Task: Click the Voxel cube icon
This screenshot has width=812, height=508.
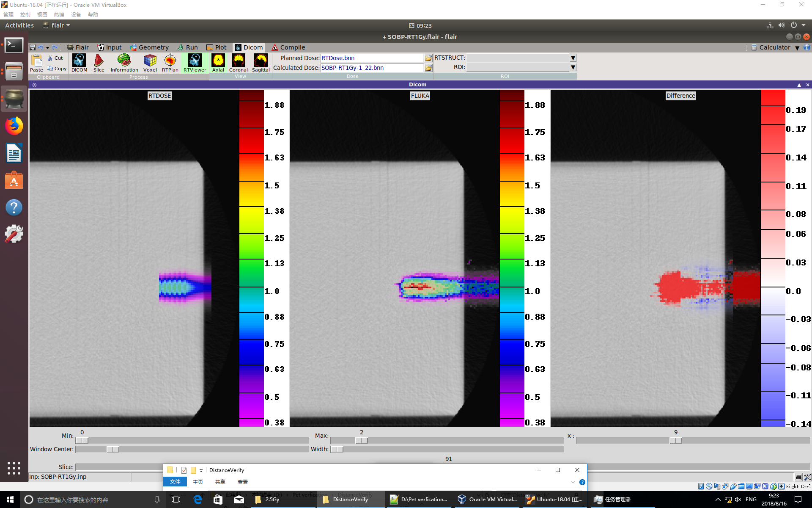Action: (150, 63)
